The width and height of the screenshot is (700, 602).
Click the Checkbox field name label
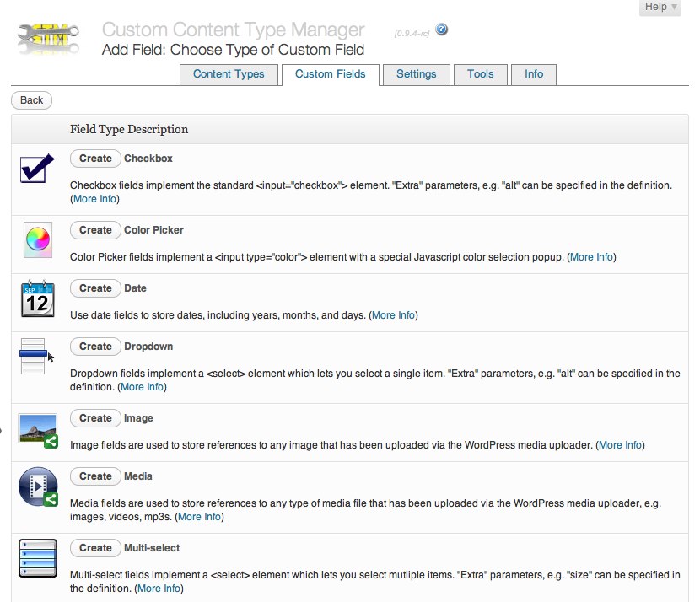click(148, 159)
